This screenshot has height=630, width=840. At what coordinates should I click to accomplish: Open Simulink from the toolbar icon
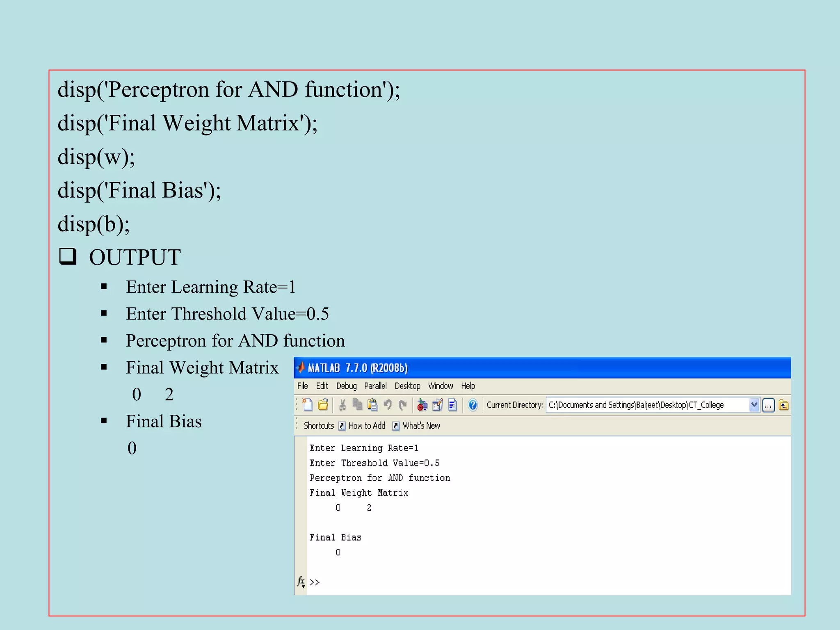pyautogui.click(x=422, y=405)
